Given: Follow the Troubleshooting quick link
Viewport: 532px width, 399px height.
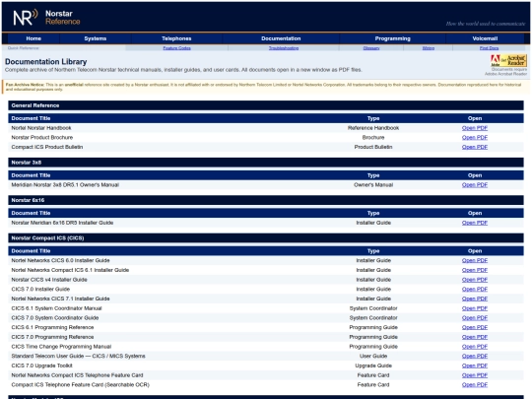Looking at the screenshot, I should coord(284,48).
